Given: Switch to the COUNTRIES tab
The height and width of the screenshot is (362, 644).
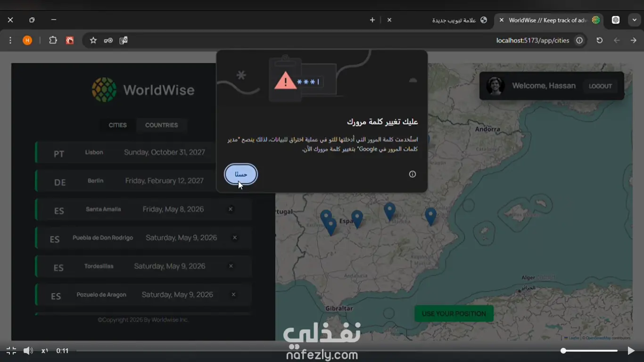Looking at the screenshot, I should (162, 125).
